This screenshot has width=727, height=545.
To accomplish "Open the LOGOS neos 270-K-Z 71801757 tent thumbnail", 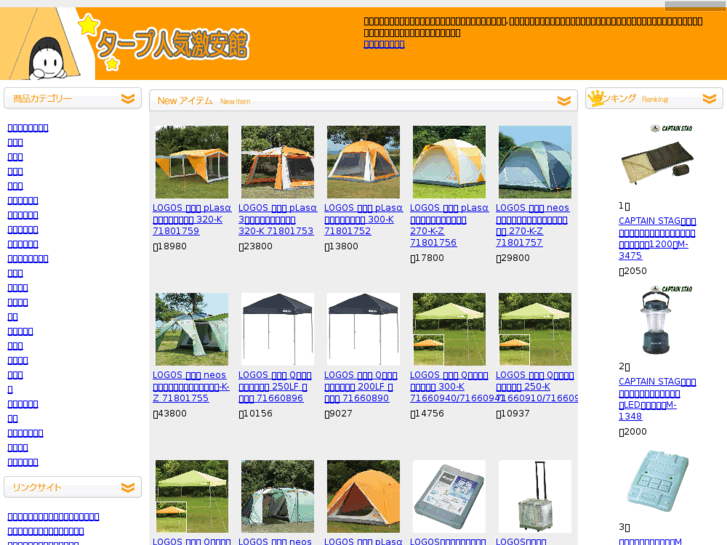I will (535, 162).
